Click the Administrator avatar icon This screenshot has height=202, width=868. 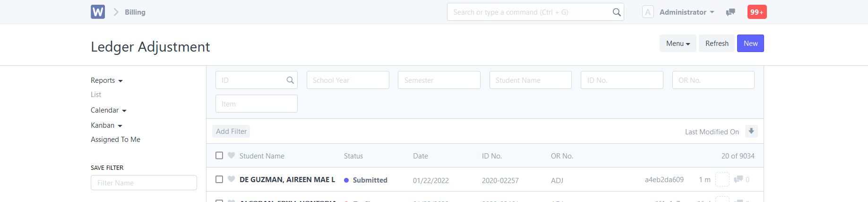coord(648,12)
